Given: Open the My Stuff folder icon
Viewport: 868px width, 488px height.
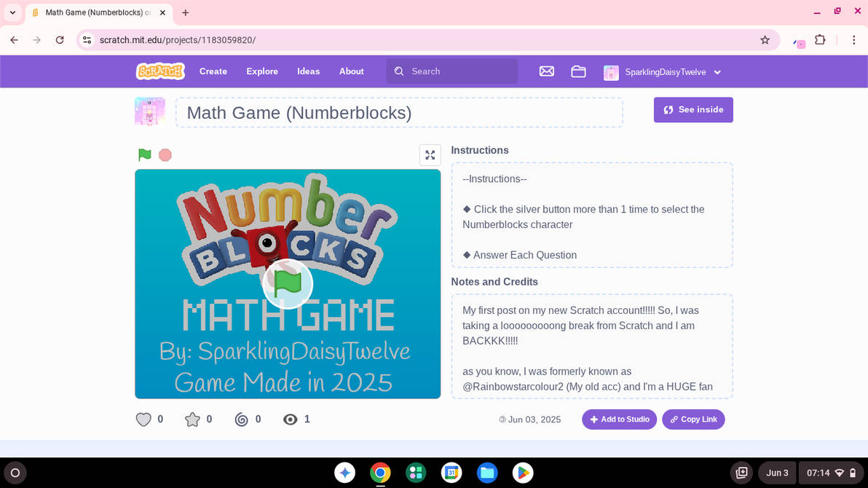Looking at the screenshot, I should pyautogui.click(x=578, y=71).
